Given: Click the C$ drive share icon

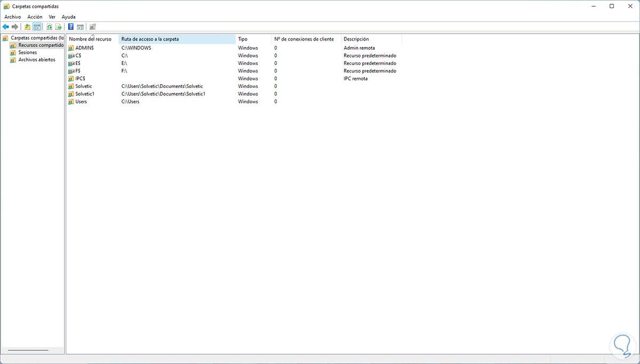Looking at the screenshot, I should click(x=71, y=55).
